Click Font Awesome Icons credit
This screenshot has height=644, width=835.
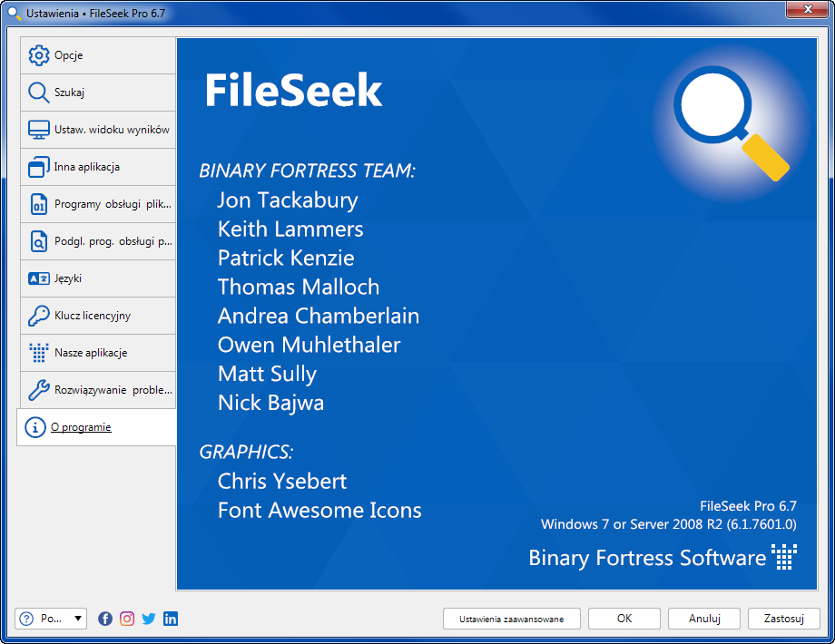319,511
